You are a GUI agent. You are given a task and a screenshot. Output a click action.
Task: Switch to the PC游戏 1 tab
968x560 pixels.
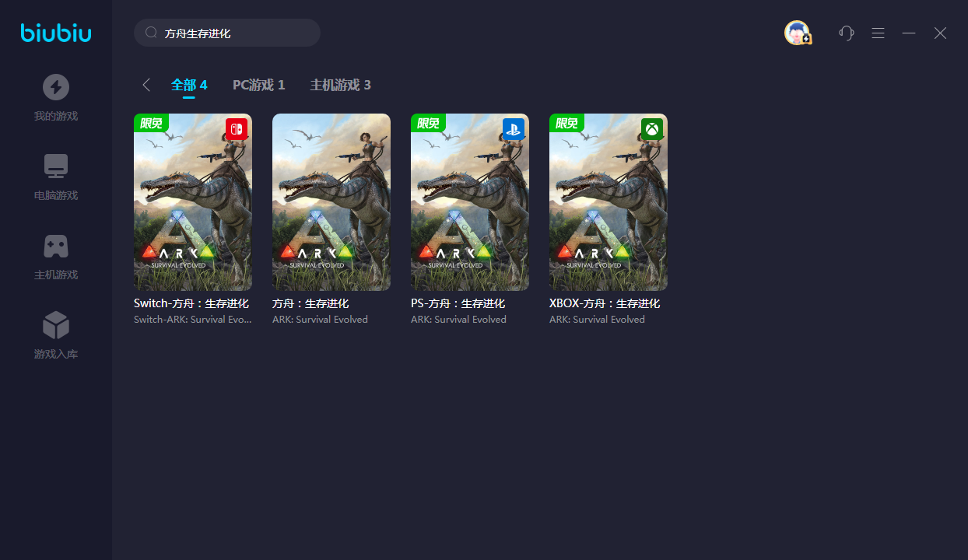(x=259, y=85)
